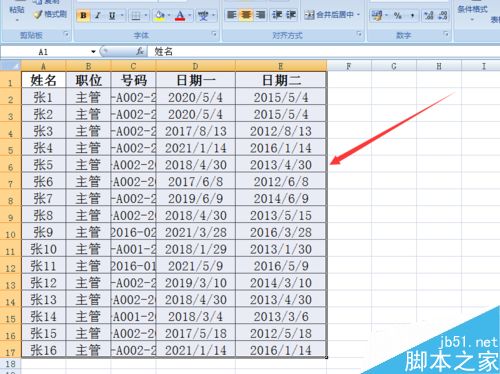Decrease decimal places

443,15
